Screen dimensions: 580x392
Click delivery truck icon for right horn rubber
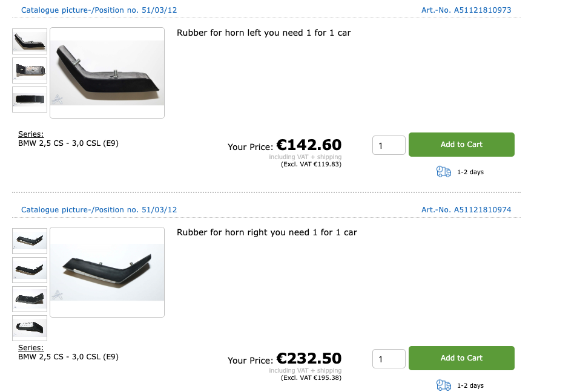(444, 385)
